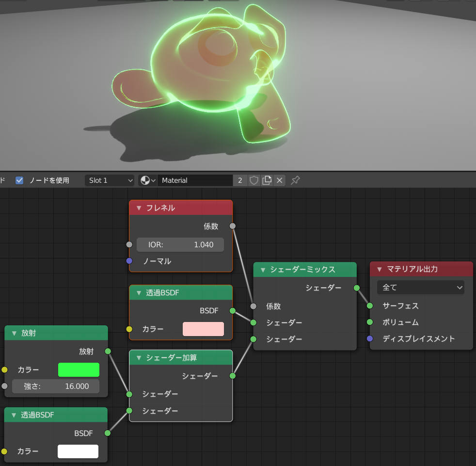Click the 放射 output socket
The height and width of the screenshot is (466, 476).
(108, 352)
